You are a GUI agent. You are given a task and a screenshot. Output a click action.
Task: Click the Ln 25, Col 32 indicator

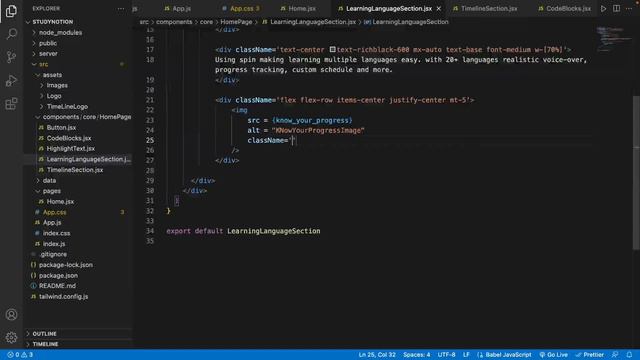click(x=377, y=355)
